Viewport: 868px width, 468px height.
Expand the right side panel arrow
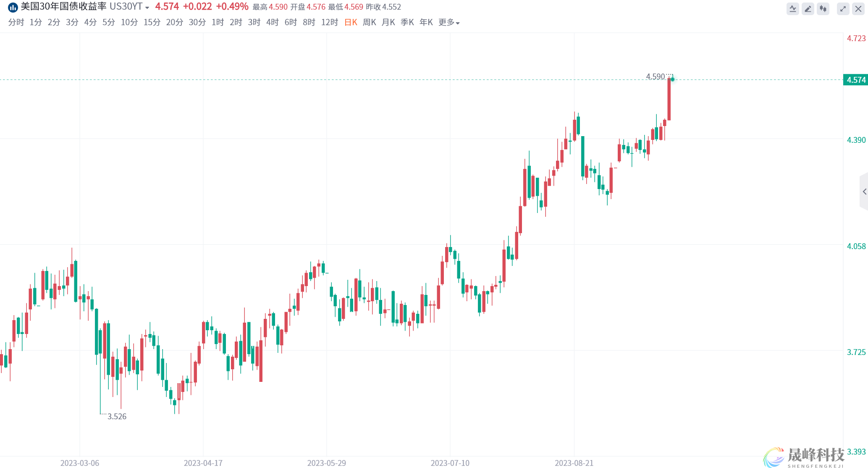pyautogui.click(x=864, y=192)
